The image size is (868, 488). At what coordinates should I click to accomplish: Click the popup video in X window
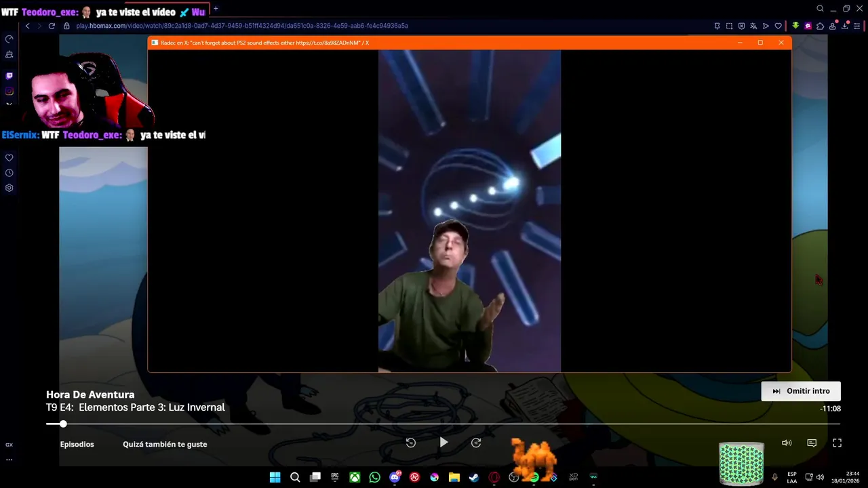click(469, 211)
